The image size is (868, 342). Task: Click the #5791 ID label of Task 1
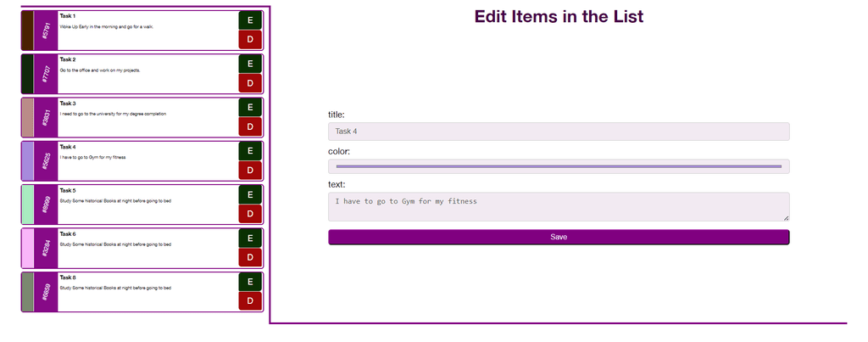click(x=46, y=31)
